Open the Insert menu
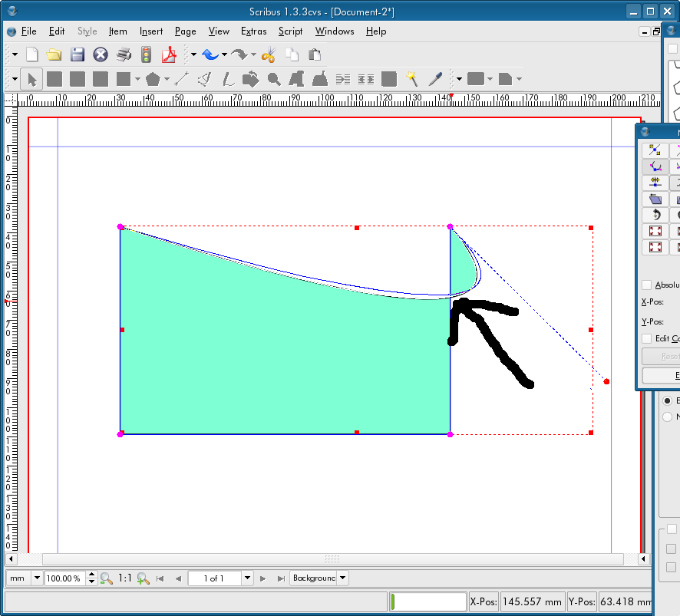The height and width of the screenshot is (616, 680). coord(151,31)
